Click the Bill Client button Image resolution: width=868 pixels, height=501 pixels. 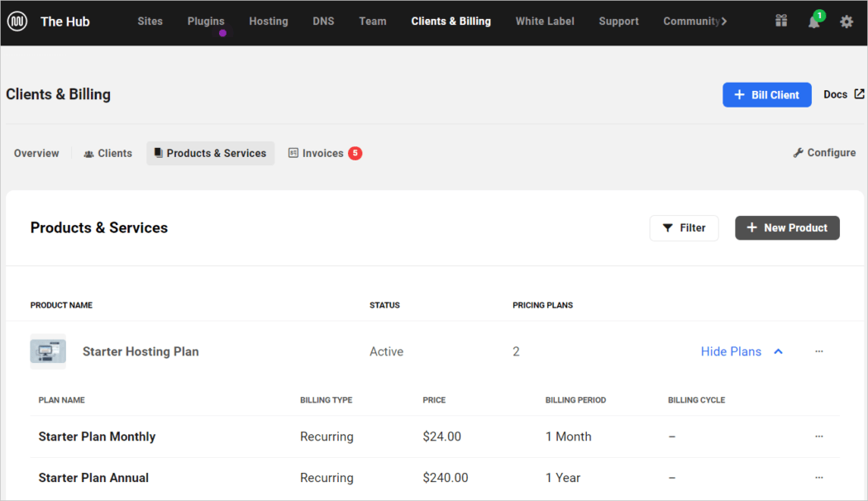point(766,94)
